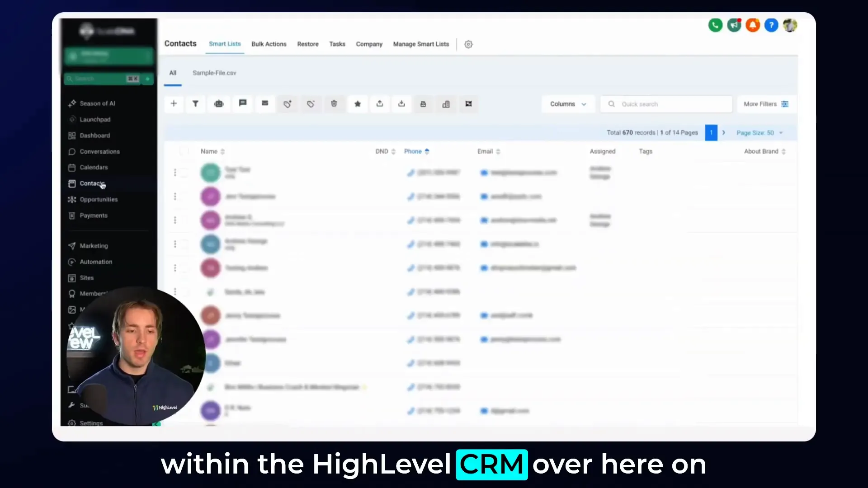This screenshot has width=868, height=488.
Task: Go to next page with chevron arrow
Action: point(723,133)
